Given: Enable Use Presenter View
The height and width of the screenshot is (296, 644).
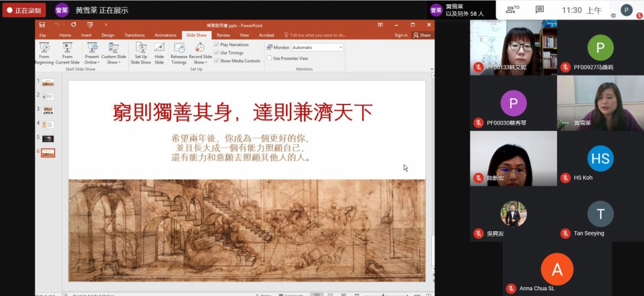Looking at the screenshot, I should 269,59.
